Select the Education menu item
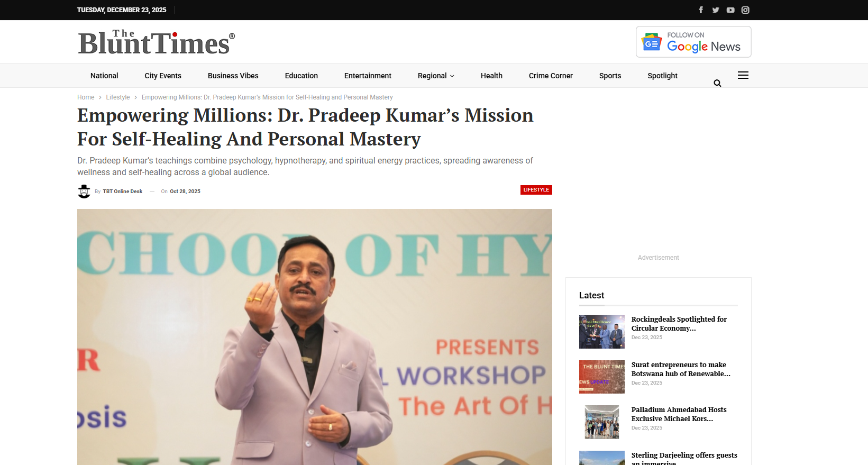 coord(301,76)
